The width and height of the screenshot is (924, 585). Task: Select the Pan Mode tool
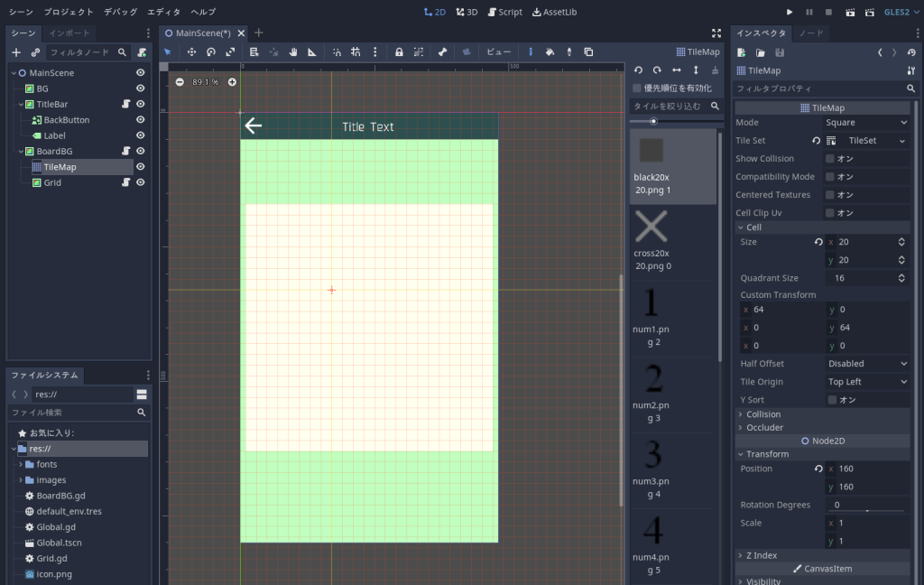(293, 51)
